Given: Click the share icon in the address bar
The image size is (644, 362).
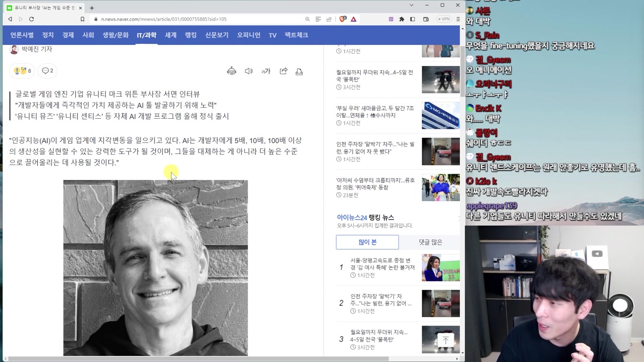Looking at the screenshot, I should (x=329, y=19).
